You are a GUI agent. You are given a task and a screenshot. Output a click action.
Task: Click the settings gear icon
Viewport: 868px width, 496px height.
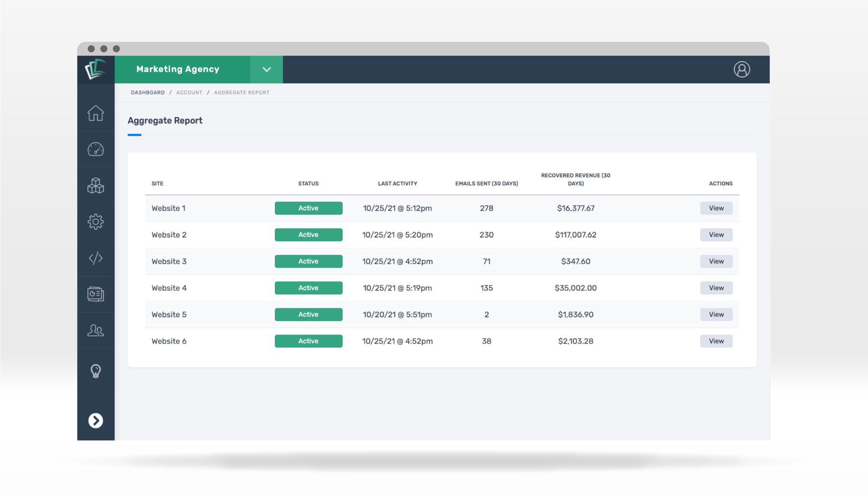click(95, 221)
